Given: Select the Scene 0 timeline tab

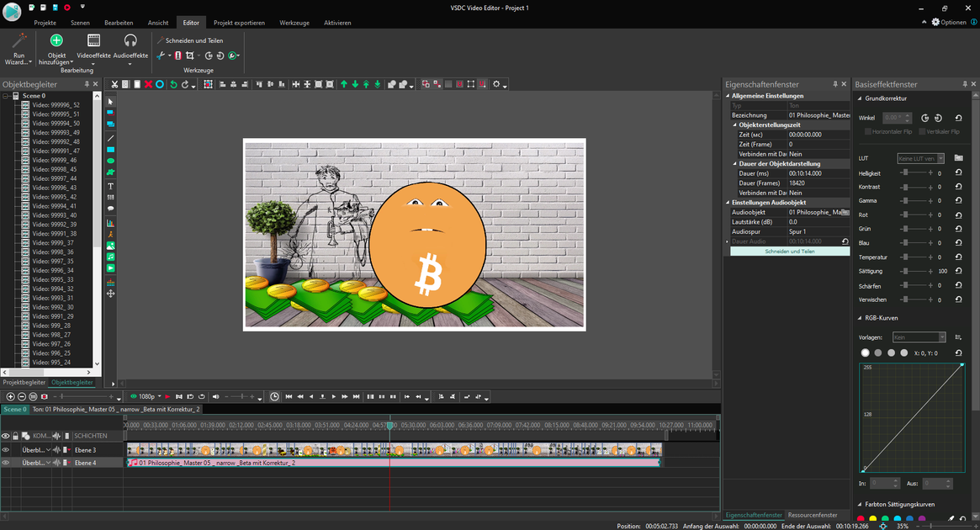Looking at the screenshot, I should (15, 410).
